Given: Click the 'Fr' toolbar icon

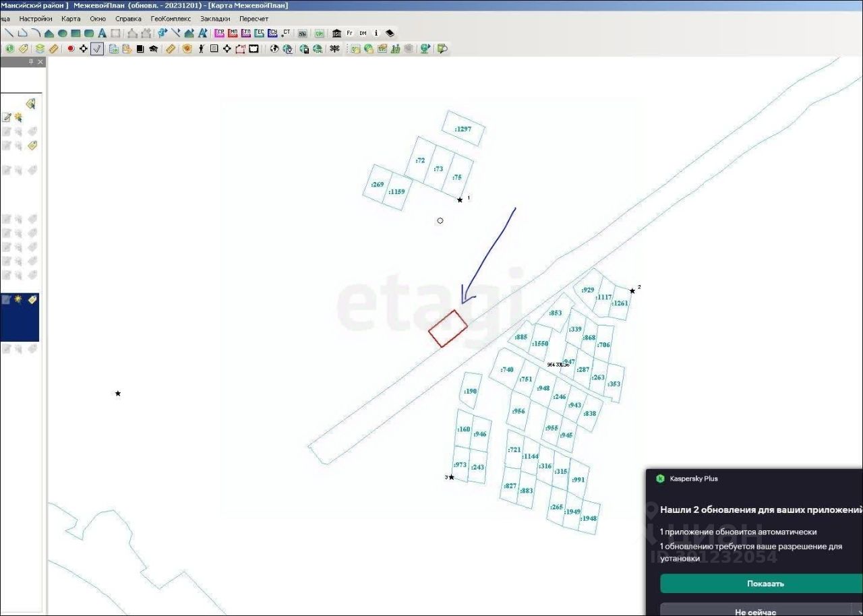Looking at the screenshot, I should (x=350, y=33).
